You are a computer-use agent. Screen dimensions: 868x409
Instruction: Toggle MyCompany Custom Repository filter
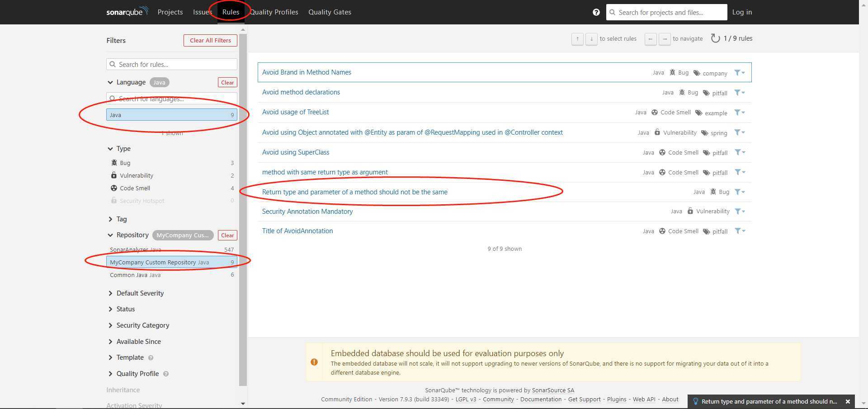(172, 262)
